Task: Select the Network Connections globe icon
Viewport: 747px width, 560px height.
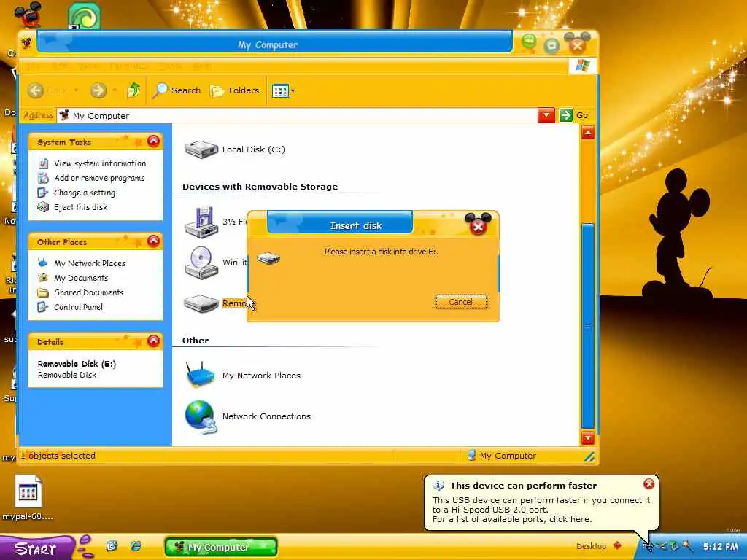Action: coord(201,416)
